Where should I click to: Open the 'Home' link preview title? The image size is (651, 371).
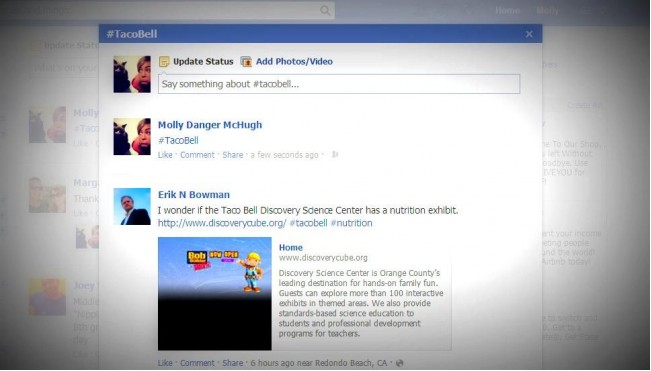pyautogui.click(x=291, y=248)
